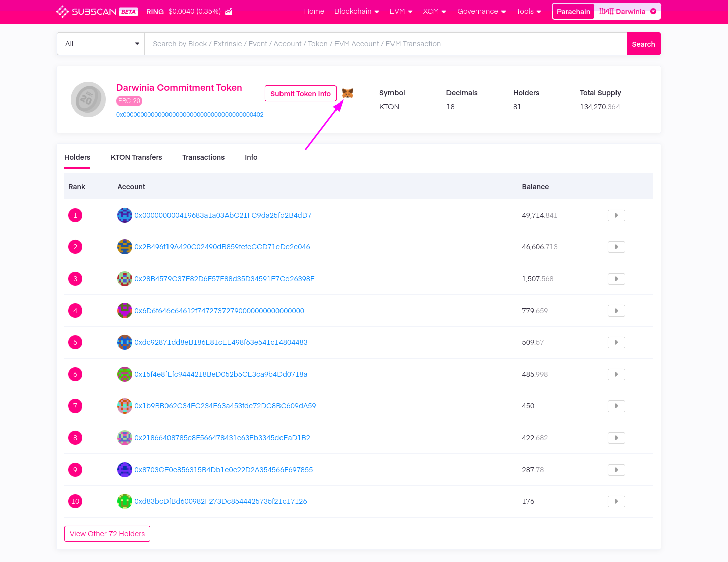
Task: Open the Blockchain dropdown menu
Action: tap(357, 11)
